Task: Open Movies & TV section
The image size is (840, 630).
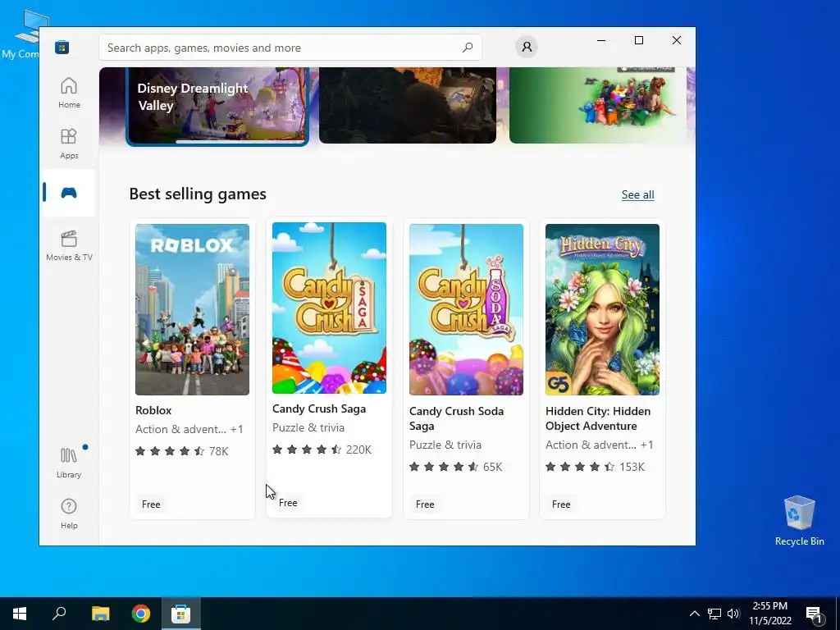Action: (x=69, y=246)
